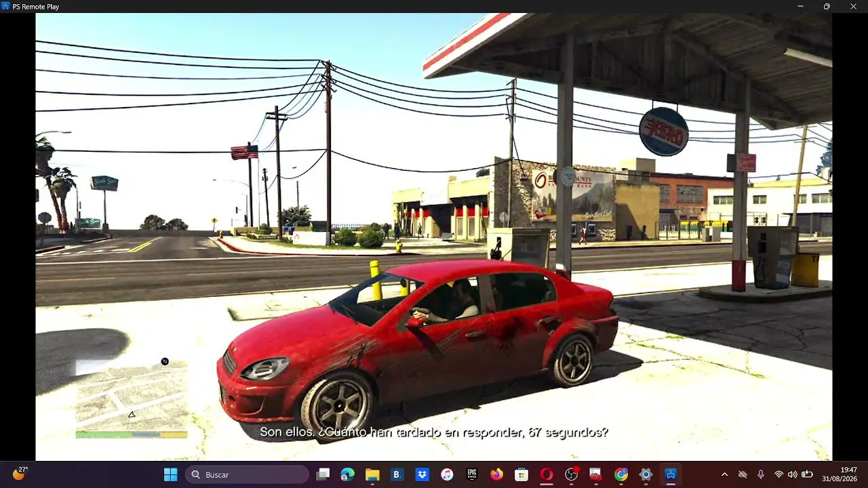Maximize the PS Remote Play window
Image resolution: width=868 pixels, height=488 pixels.
pos(827,6)
